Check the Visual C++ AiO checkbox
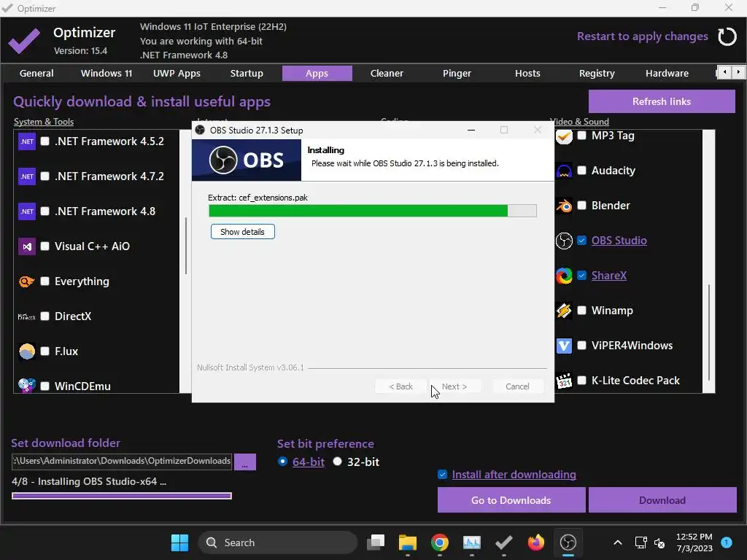 (x=44, y=246)
